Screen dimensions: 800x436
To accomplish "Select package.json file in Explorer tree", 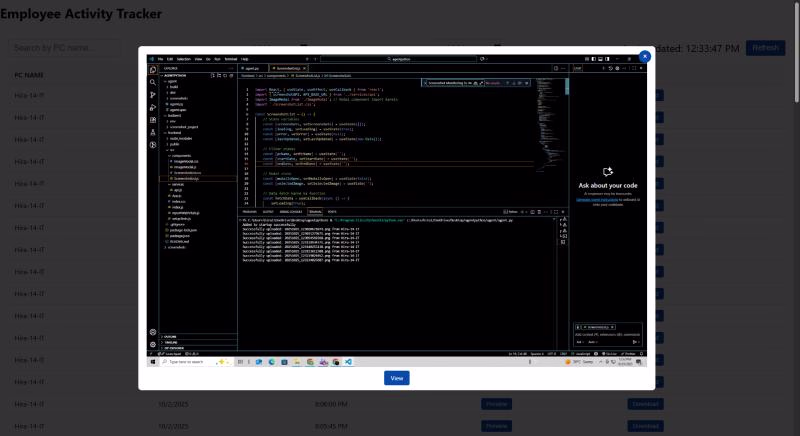I will [x=179, y=236].
